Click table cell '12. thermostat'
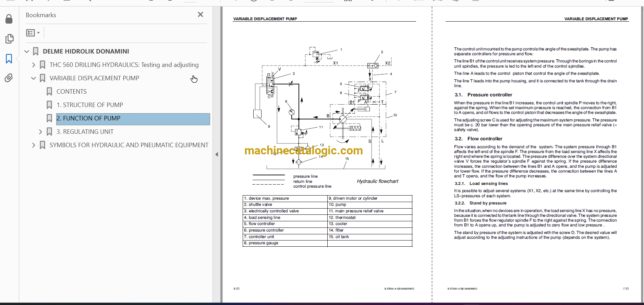 click(369, 218)
